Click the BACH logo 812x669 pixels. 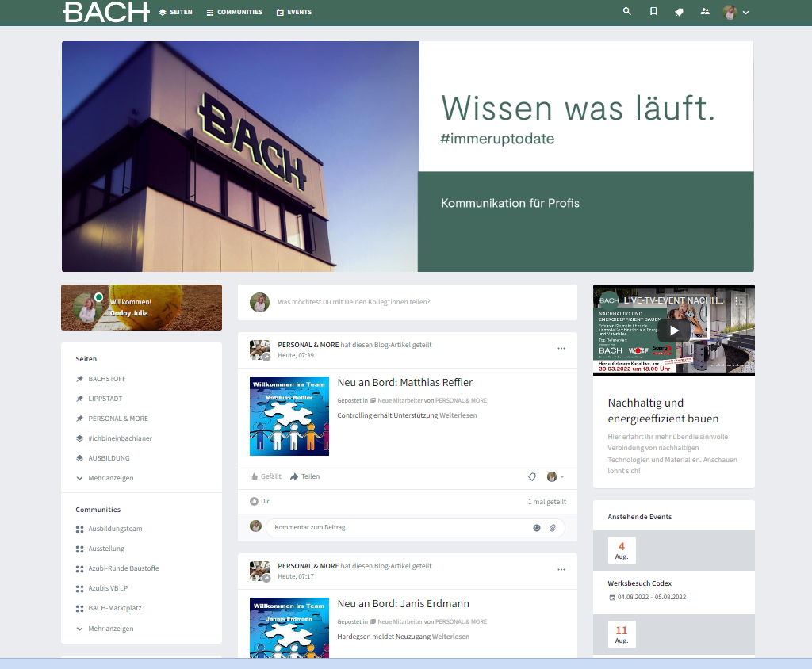[x=106, y=12]
